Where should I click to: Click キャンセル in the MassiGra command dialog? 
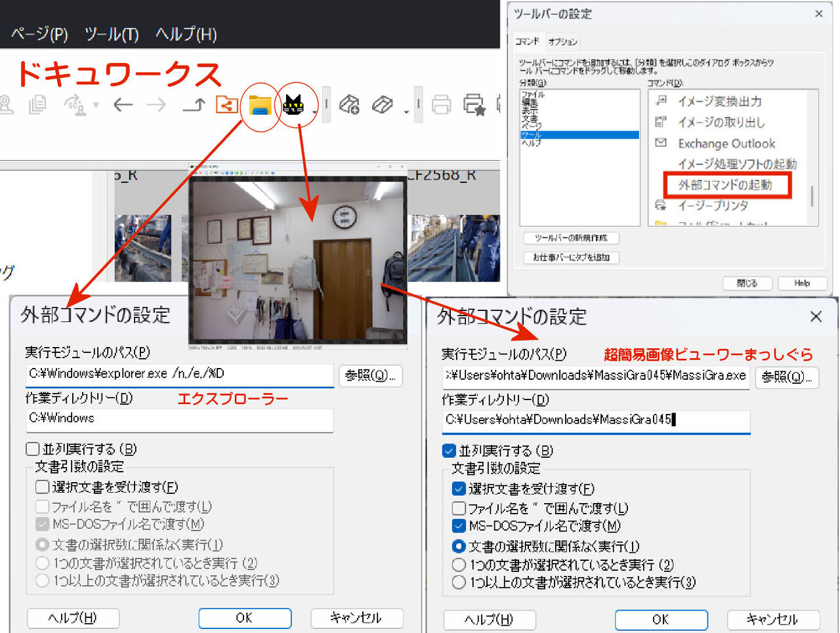point(773,620)
